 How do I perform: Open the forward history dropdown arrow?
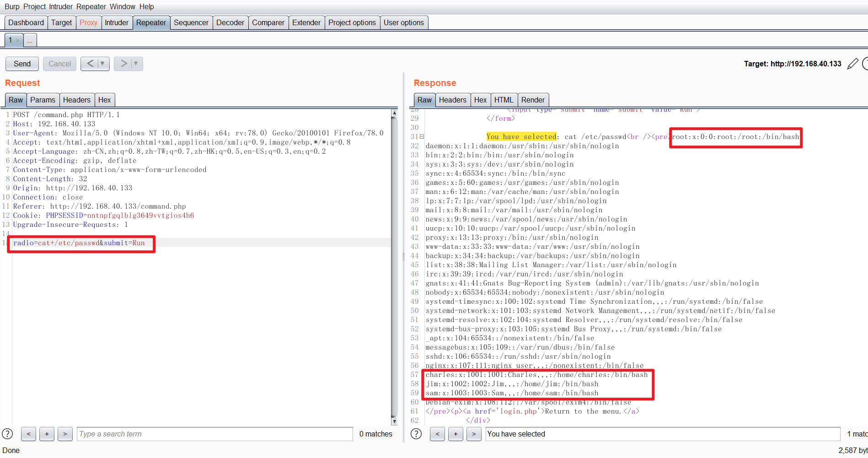click(x=136, y=64)
